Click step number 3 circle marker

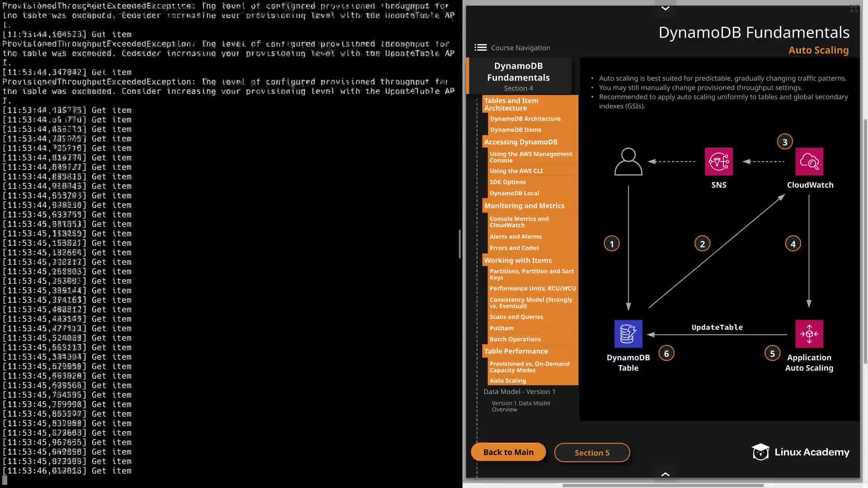click(x=785, y=142)
